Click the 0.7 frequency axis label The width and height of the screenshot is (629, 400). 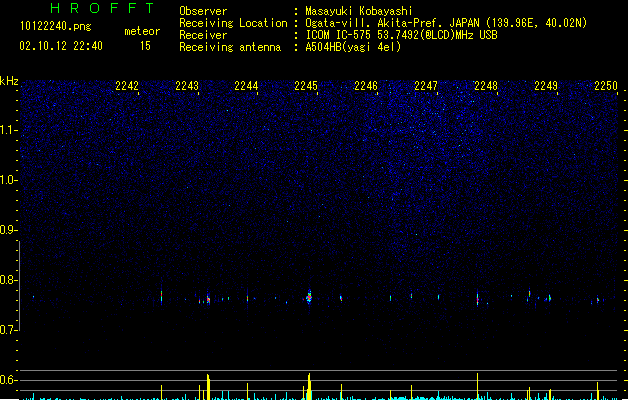(x=8, y=330)
